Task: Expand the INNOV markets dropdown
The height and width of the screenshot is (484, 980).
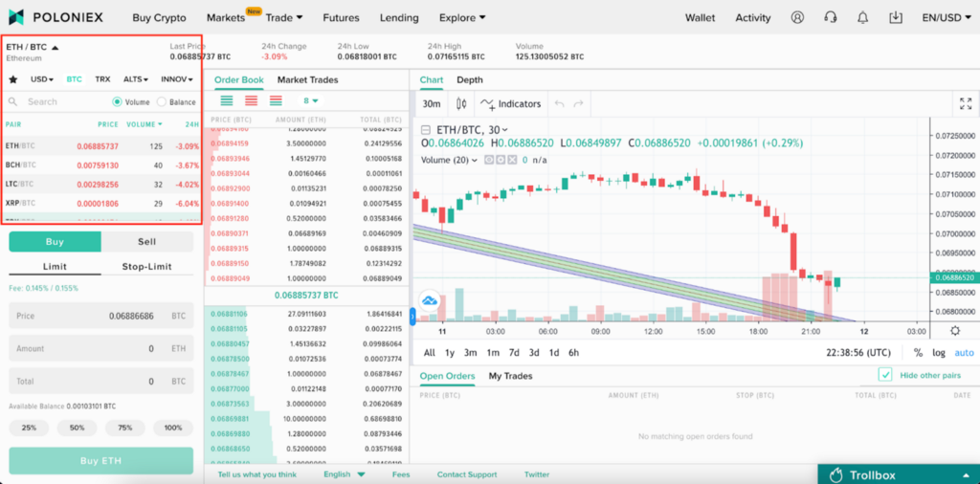Action: (177, 79)
